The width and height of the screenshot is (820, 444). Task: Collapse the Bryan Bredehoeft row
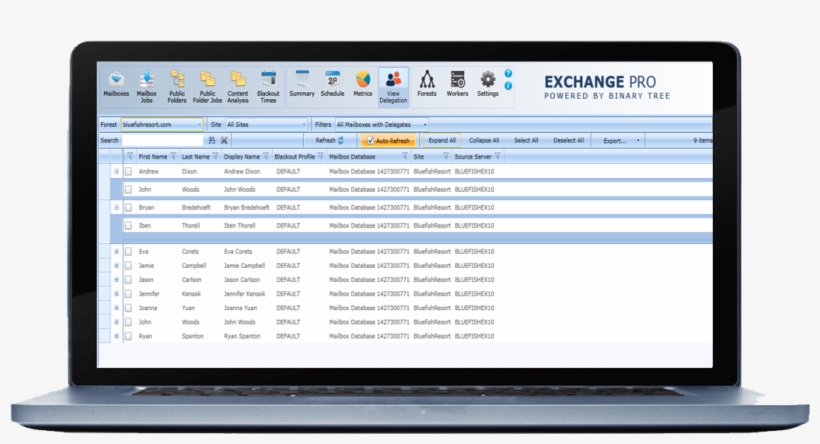(116, 208)
